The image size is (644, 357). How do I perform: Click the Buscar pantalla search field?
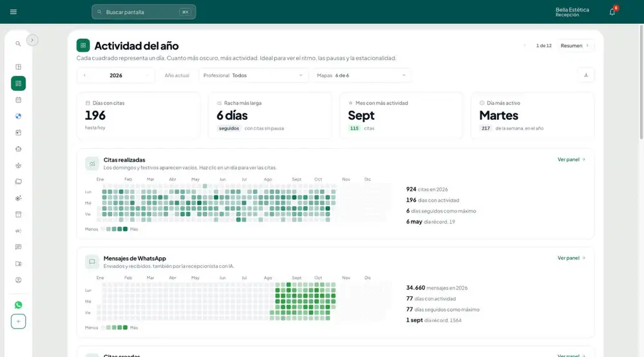pyautogui.click(x=144, y=12)
